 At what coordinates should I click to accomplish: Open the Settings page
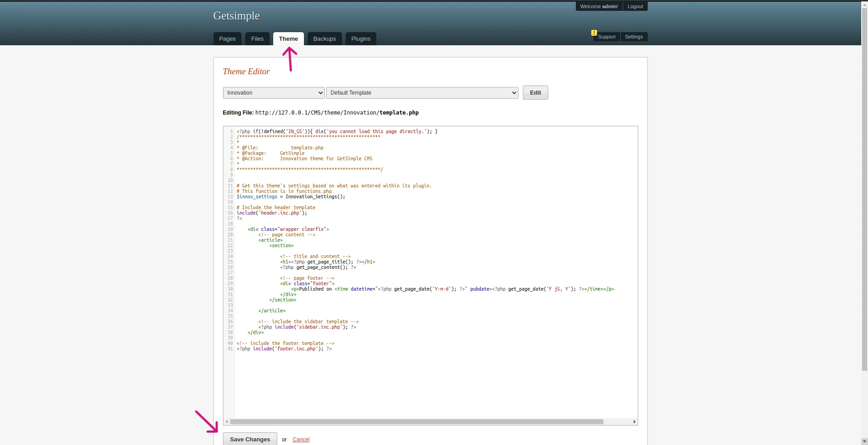coord(634,37)
